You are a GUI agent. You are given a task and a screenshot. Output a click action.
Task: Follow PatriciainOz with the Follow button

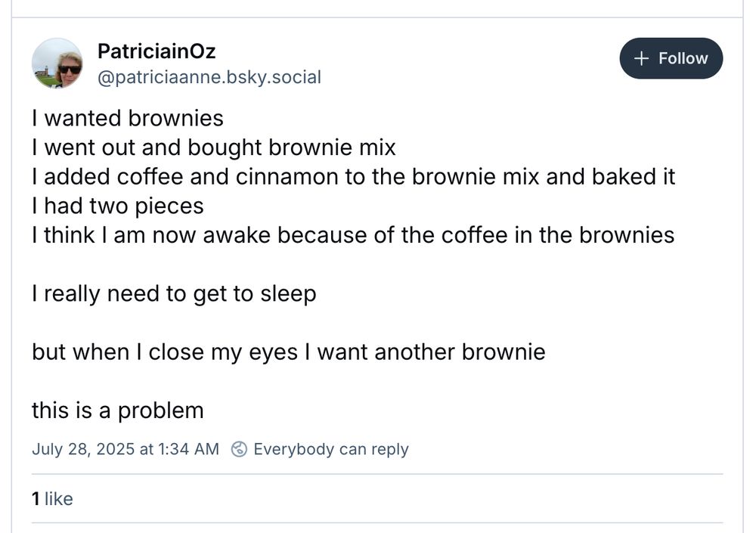[671, 58]
